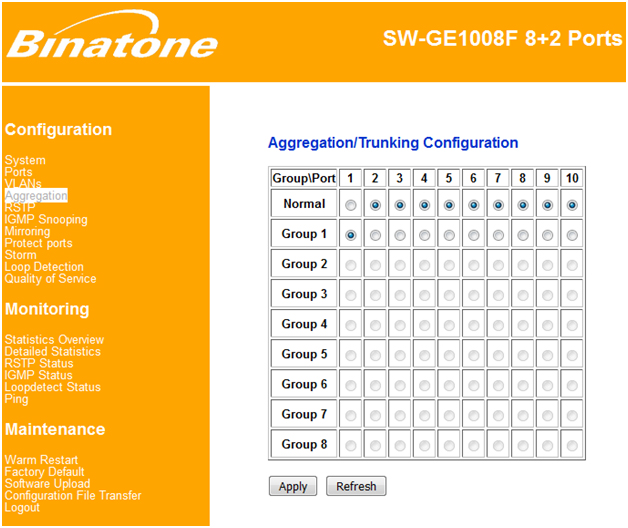Navigate to Mirroring settings
628x528 pixels.
coord(27,232)
